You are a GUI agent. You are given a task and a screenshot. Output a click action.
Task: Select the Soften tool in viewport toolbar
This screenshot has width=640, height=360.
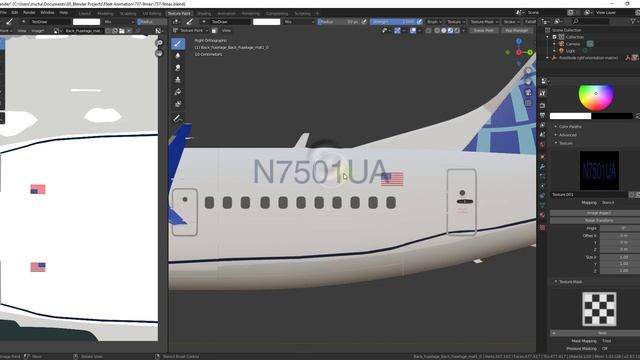(x=178, y=56)
